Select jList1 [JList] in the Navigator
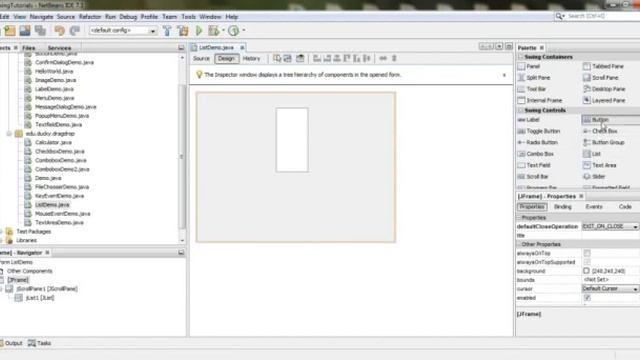Screen dimensions: 640x360 pos(40,298)
